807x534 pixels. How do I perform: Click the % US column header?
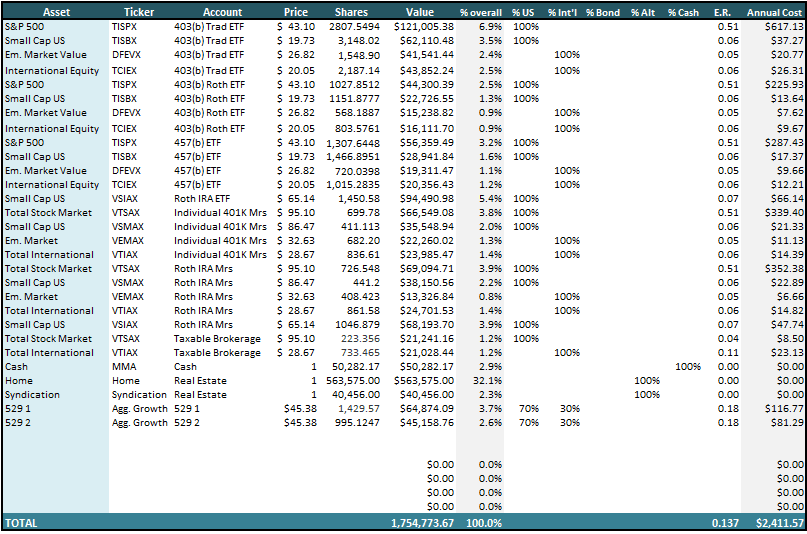click(x=523, y=12)
